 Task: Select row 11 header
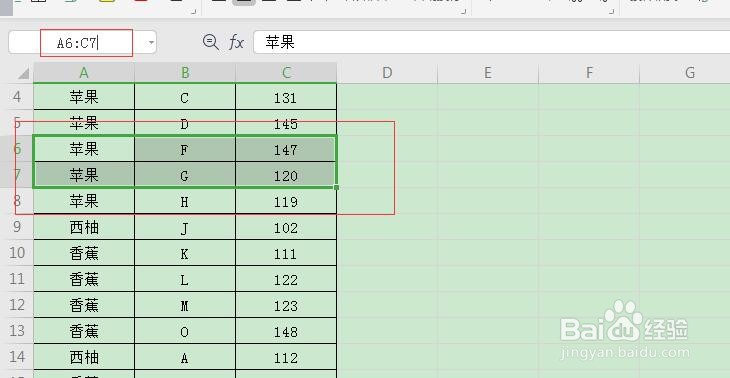point(17,279)
